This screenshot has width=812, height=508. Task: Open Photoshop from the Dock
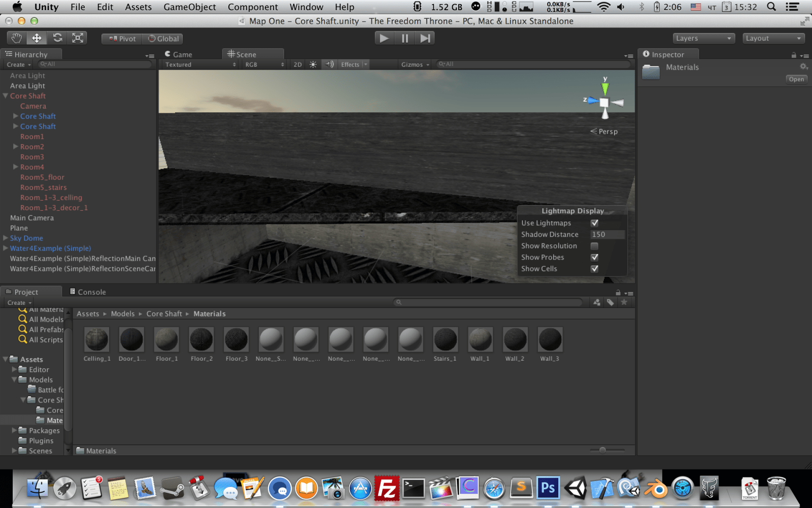548,488
